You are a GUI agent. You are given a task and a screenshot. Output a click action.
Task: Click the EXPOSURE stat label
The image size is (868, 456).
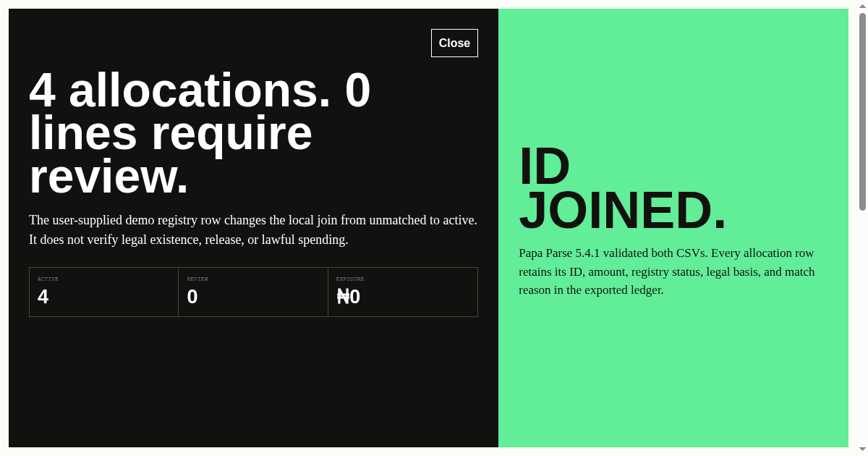(350, 279)
